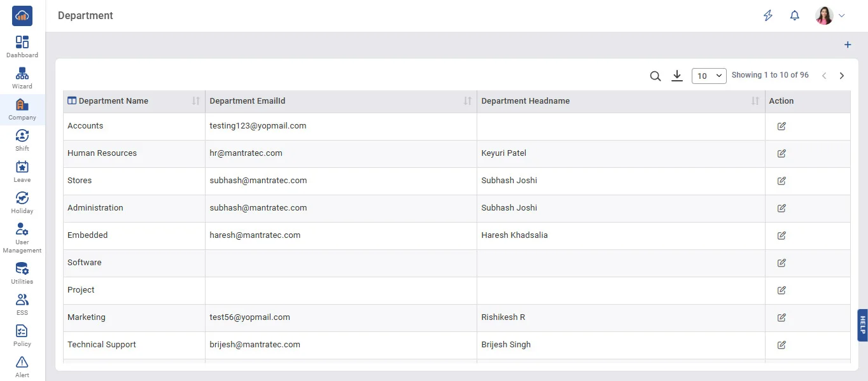Open the page size dropdown showing 10
This screenshot has height=381, width=868.
[x=708, y=76]
